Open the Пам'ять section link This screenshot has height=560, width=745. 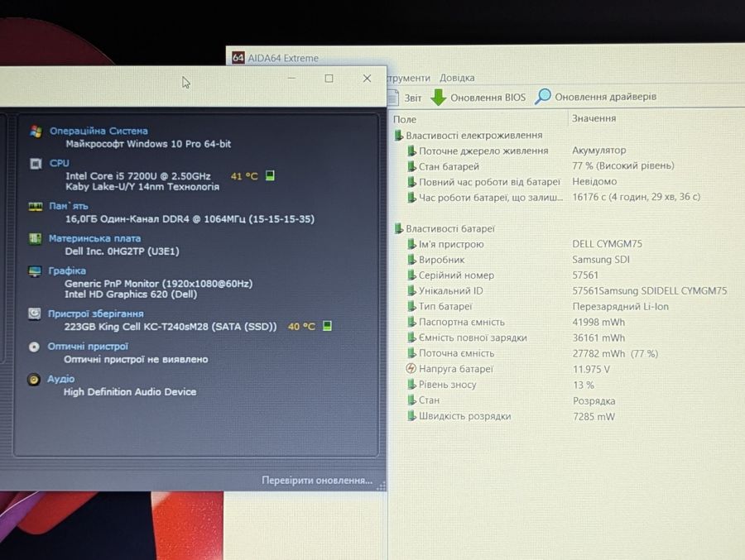pos(69,206)
